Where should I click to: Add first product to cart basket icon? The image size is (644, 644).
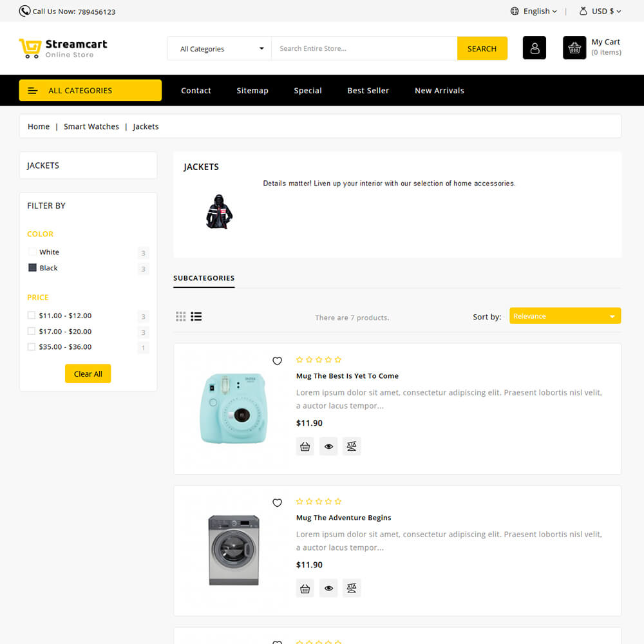(x=305, y=446)
